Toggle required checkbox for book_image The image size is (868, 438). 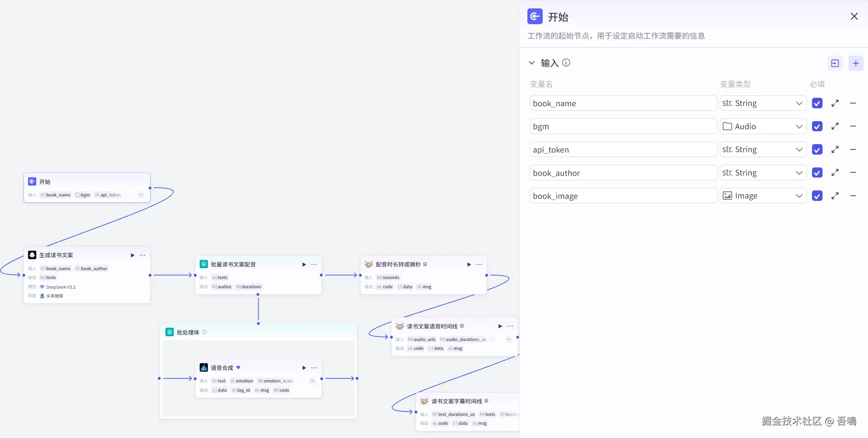click(x=817, y=196)
